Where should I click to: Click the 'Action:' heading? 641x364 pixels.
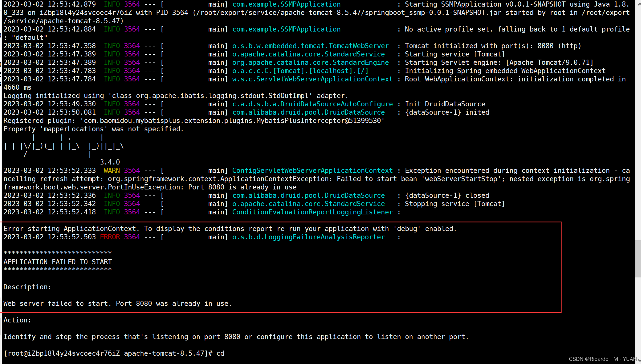17,320
